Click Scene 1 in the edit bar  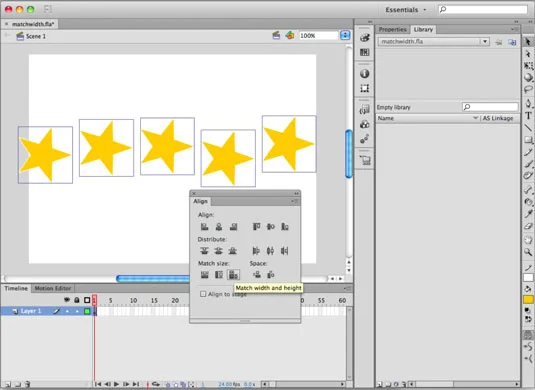tap(36, 36)
